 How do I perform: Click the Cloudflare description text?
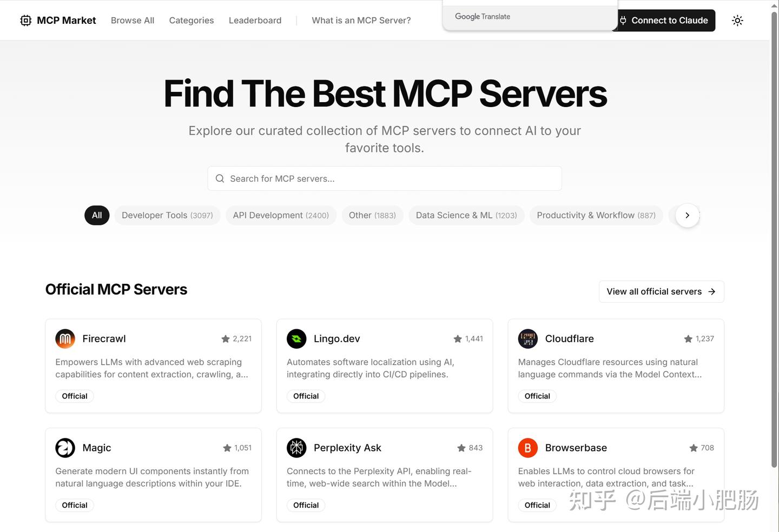tap(610, 368)
